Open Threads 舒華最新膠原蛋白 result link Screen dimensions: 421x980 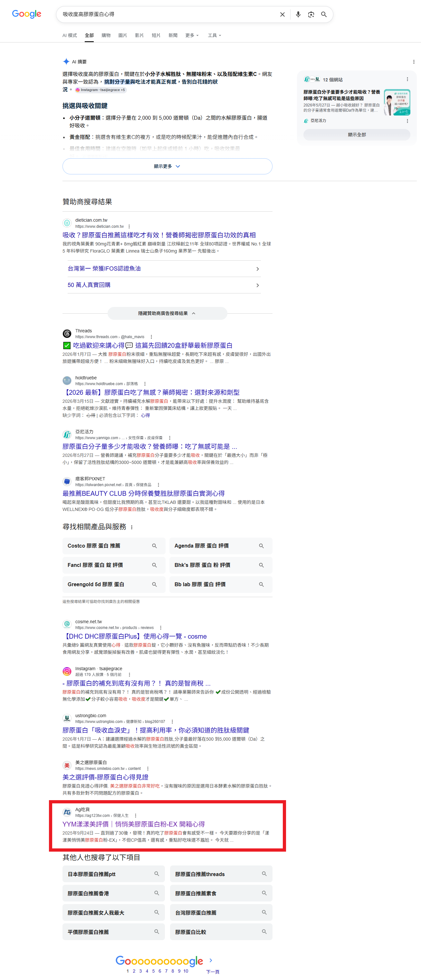click(148, 346)
